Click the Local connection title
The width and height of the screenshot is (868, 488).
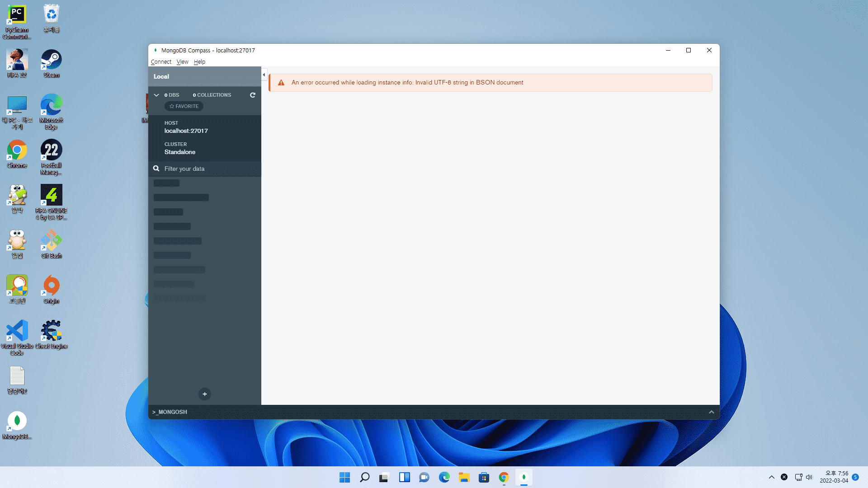coord(161,77)
